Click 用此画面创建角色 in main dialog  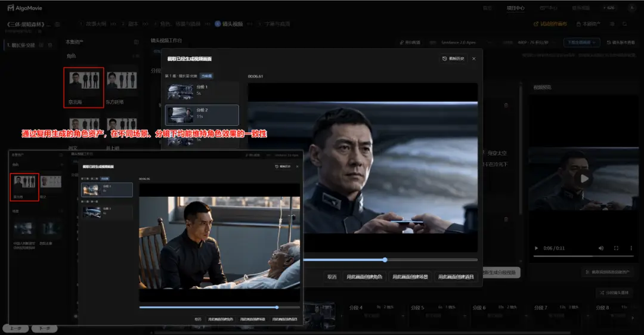[x=364, y=277]
